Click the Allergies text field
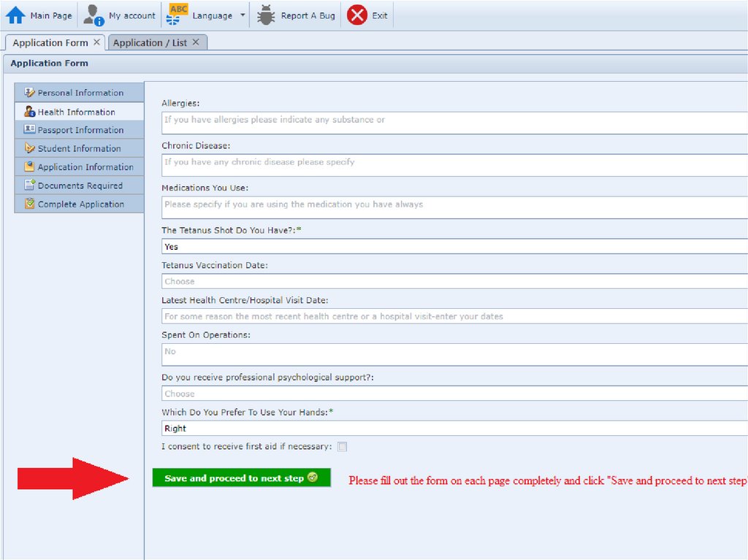Viewport: 748px width, 560px height. pyautogui.click(x=453, y=123)
